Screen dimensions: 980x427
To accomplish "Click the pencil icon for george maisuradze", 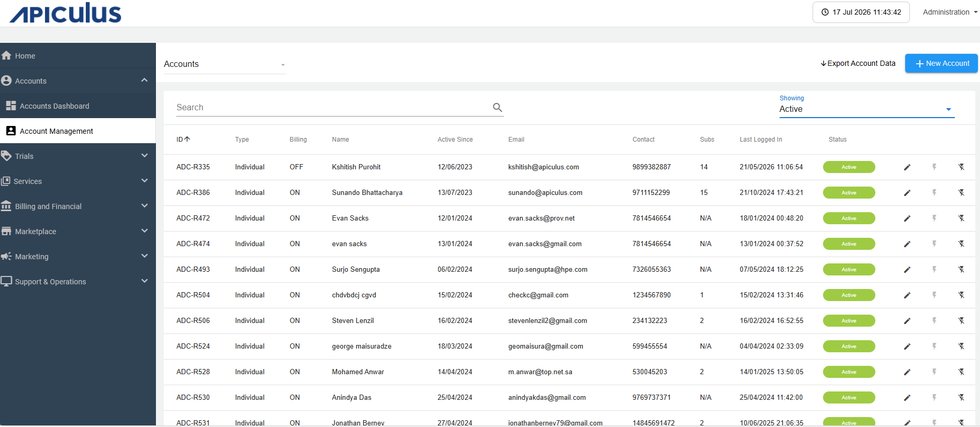I will click(x=907, y=347).
